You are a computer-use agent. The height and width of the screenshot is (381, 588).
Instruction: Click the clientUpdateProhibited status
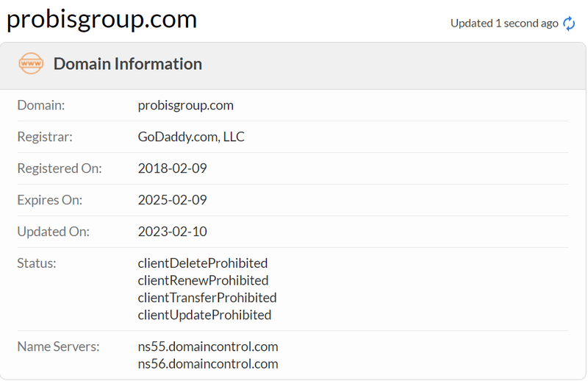pos(204,315)
